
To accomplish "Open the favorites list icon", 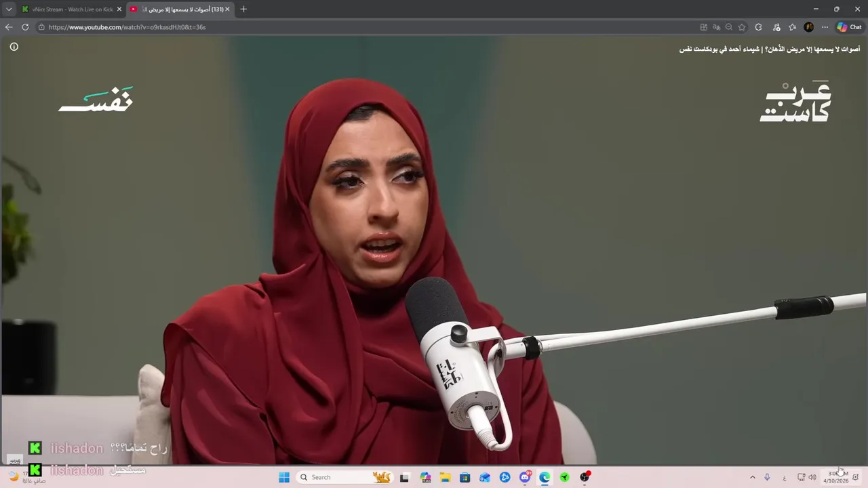I will [792, 27].
